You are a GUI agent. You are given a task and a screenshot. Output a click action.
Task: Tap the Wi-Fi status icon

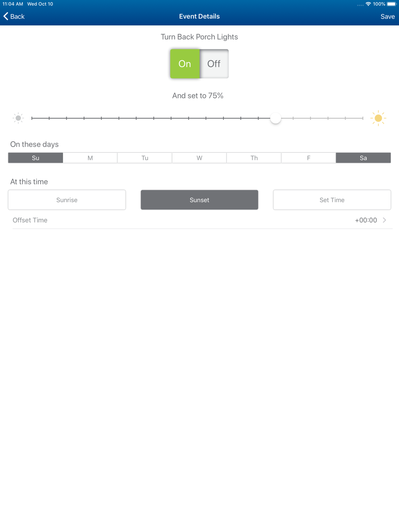368,4
